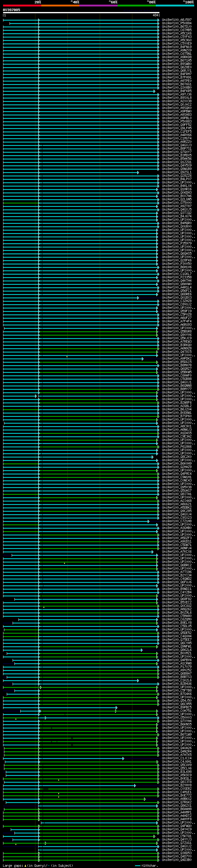Click the white query sequence bar

point(81,13)
